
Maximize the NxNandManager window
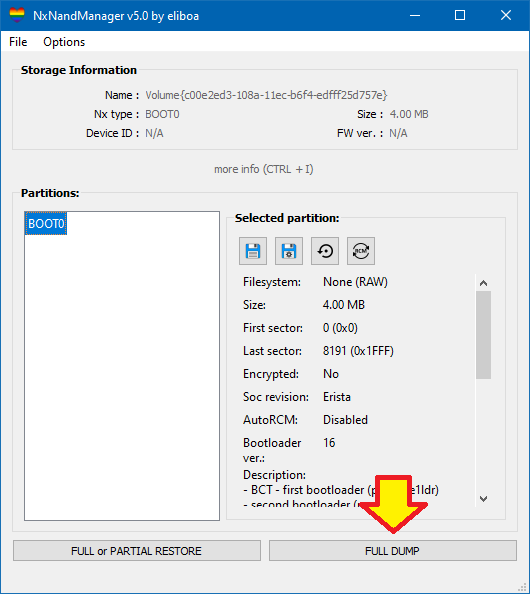coord(460,15)
